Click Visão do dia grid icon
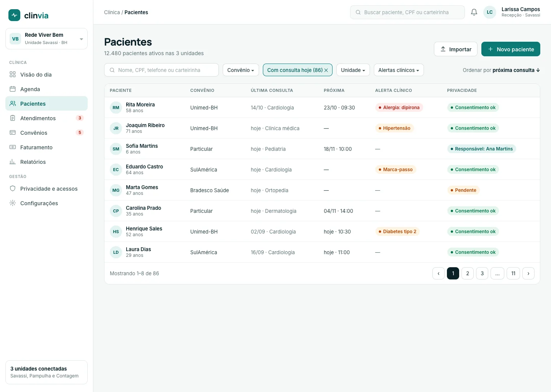 pyautogui.click(x=13, y=75)
